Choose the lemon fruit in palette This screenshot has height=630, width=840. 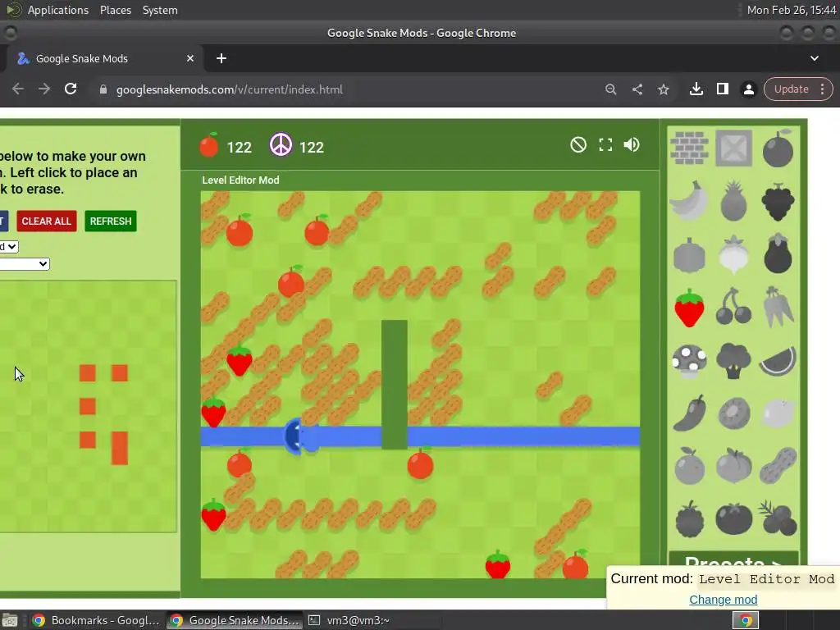778,413
